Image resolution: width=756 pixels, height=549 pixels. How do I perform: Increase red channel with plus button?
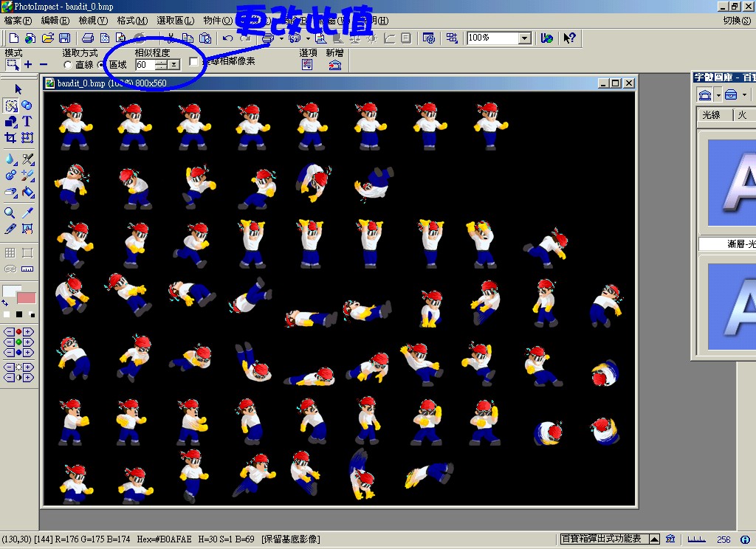(27, 331)
